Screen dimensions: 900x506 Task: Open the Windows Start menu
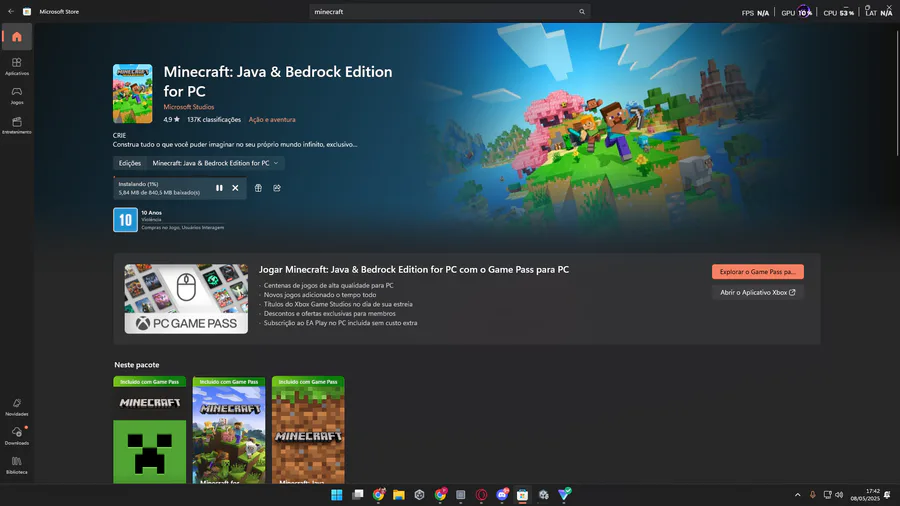(x=337, y=495)
